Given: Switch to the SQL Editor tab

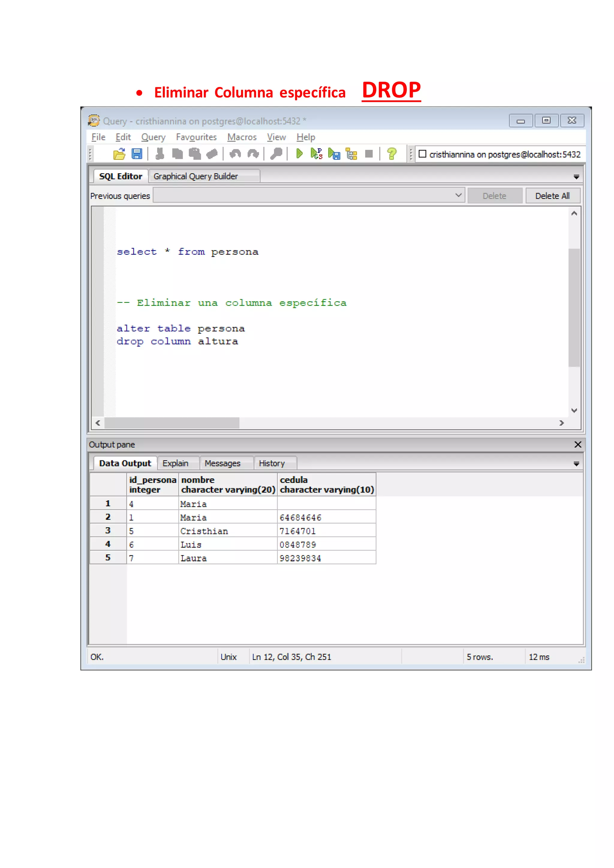Looking at the screenshot, I should (x=121, y=176).
